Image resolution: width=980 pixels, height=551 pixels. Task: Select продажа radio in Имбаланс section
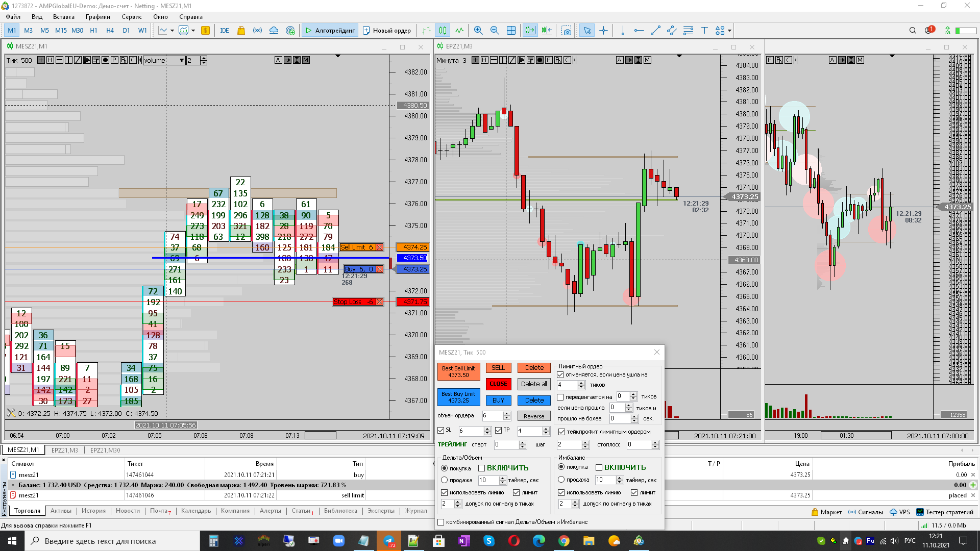click(x=561, y=480)
